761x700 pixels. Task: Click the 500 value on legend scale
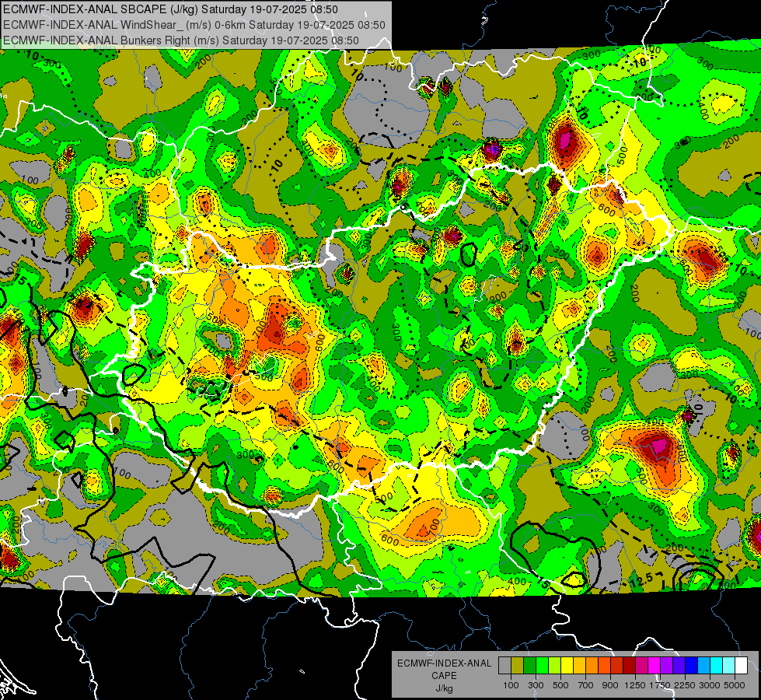(x=560, y=685)
